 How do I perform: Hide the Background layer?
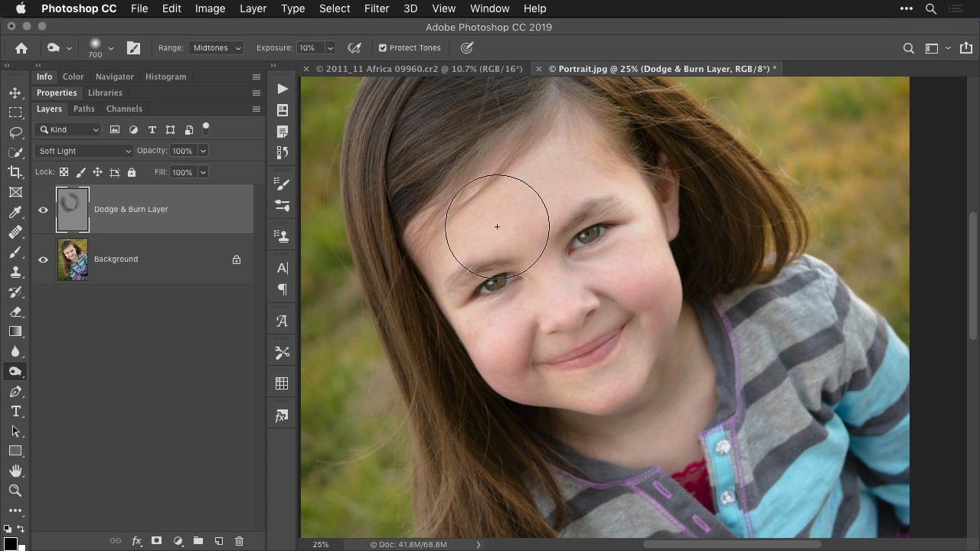tap(43, 259)
